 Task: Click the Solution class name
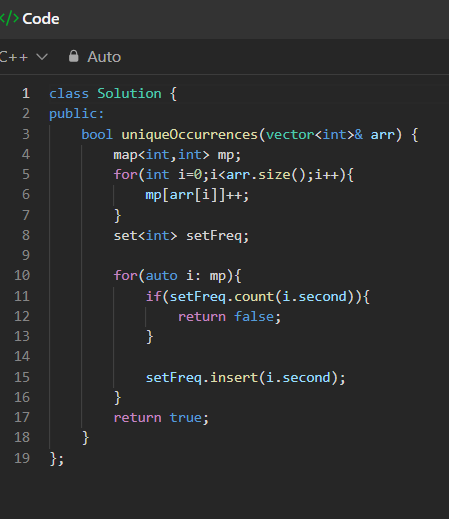[129, 94]
